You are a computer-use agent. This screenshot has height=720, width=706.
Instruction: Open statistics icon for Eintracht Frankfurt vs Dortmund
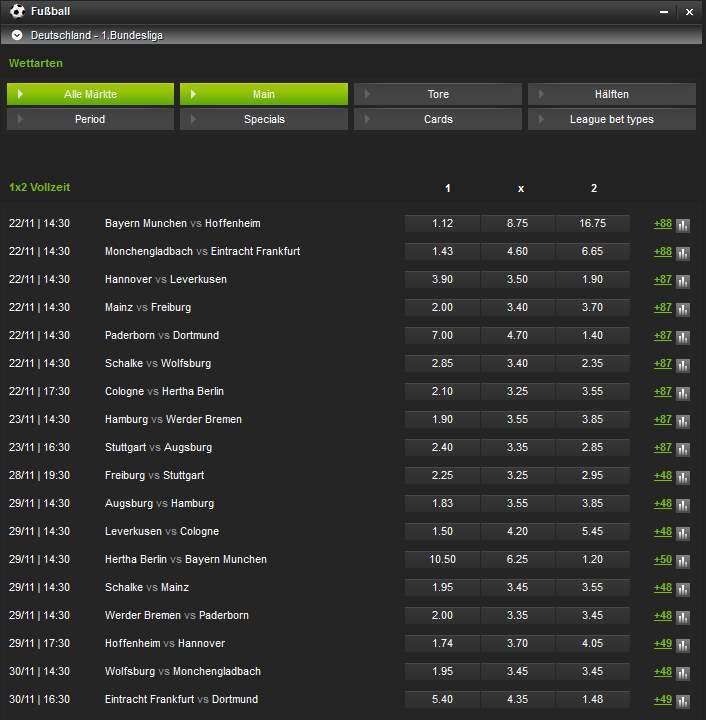click(x=683, y=702)
